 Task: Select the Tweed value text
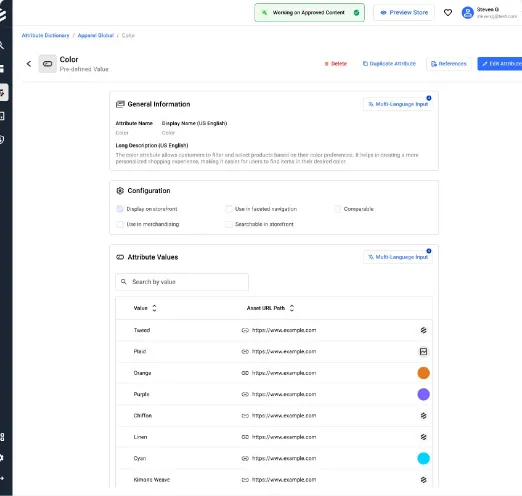tap(142, 330)
